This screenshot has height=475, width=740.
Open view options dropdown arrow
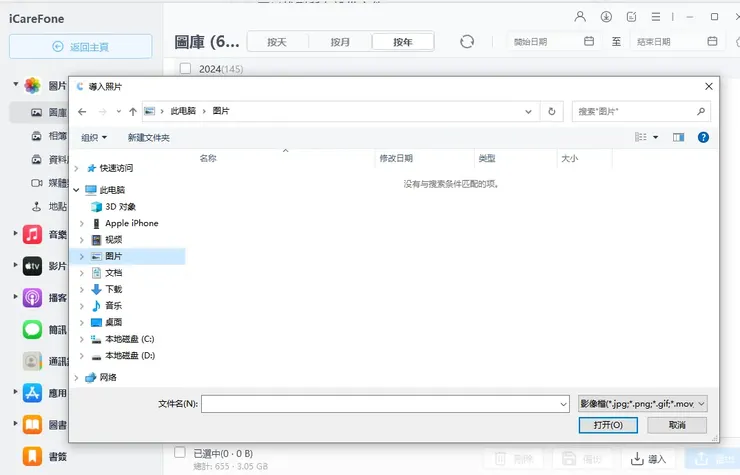[x=656, y=137]
